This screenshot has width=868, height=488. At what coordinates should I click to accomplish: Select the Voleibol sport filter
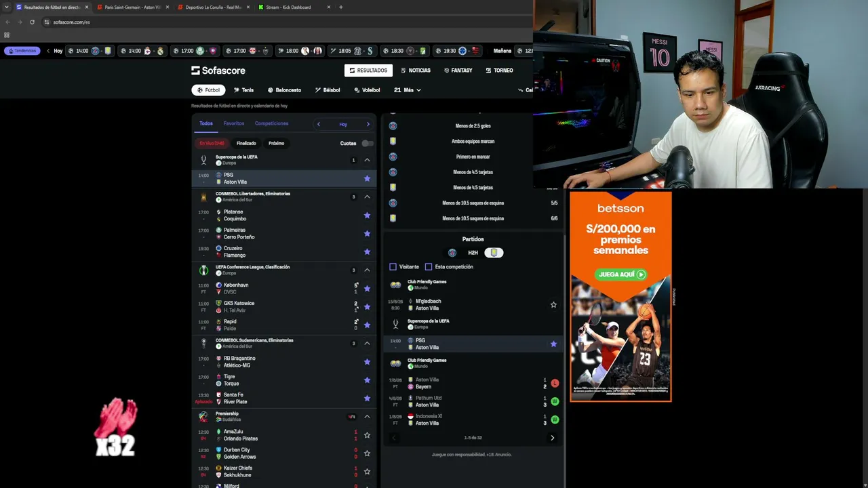(367, 89)
